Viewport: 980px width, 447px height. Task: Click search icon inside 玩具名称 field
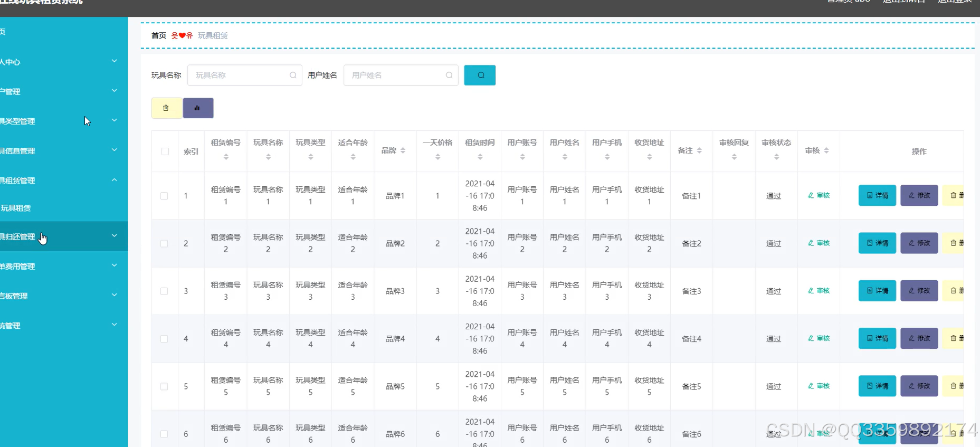[293, 75]
